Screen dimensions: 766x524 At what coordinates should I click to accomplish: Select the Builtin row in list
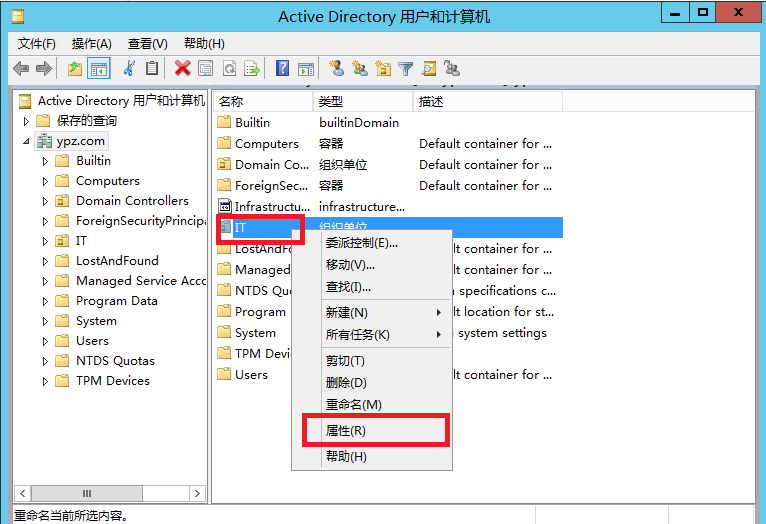389,123
